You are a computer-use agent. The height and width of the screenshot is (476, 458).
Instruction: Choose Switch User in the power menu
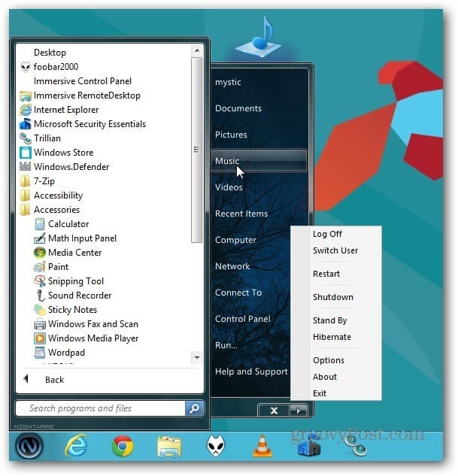[x=335, y=250]
